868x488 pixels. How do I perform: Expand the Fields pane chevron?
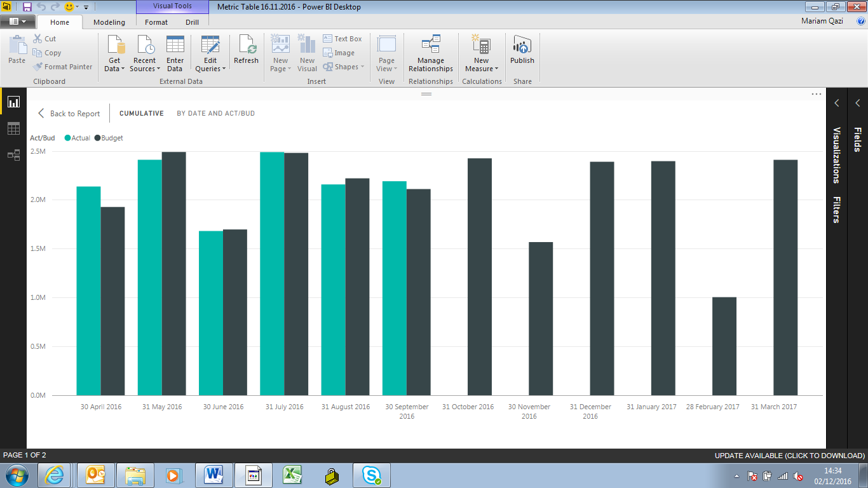(858, 103)
